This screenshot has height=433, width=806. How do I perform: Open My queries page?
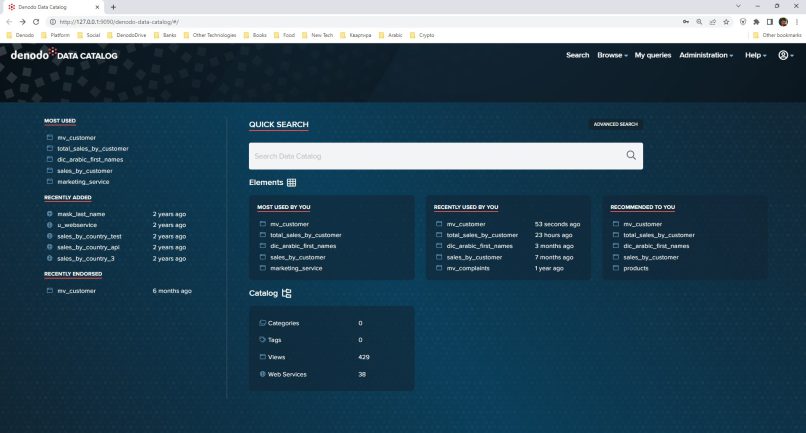(653, 55)
